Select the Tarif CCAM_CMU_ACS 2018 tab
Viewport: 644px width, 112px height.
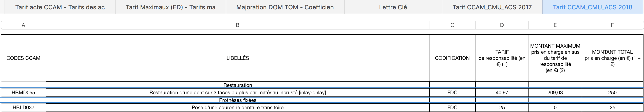(x=592, y=7)
